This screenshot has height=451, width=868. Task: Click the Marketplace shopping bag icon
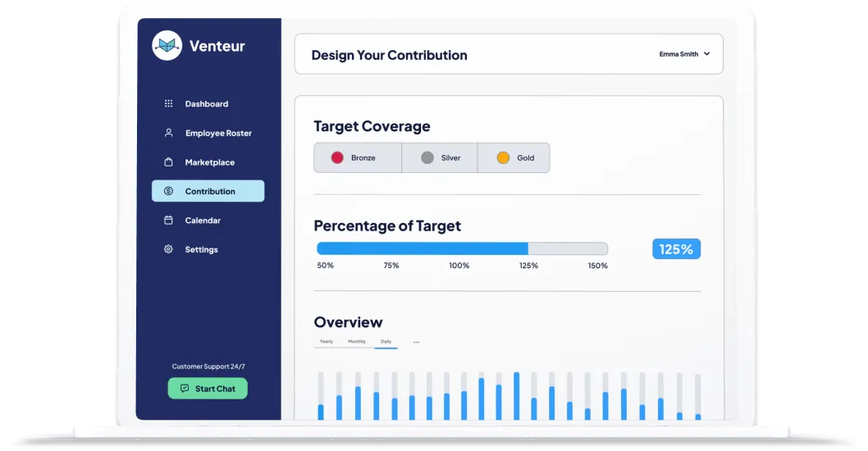click(x=168, y=162)
